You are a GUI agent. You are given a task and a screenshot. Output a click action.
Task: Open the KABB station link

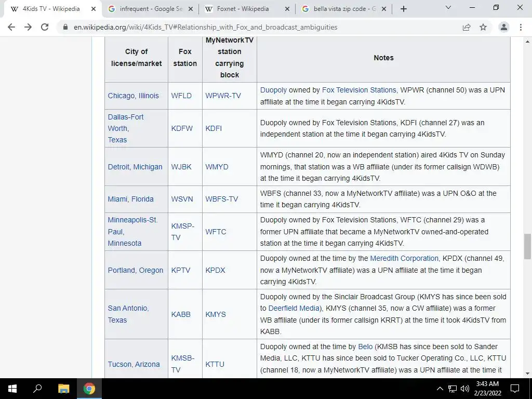pyautogui.click(x=181, y=314)
